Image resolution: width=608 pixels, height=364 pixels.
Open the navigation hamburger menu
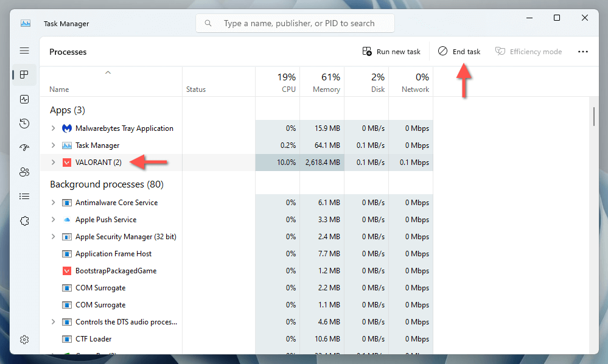pos(24,51)
